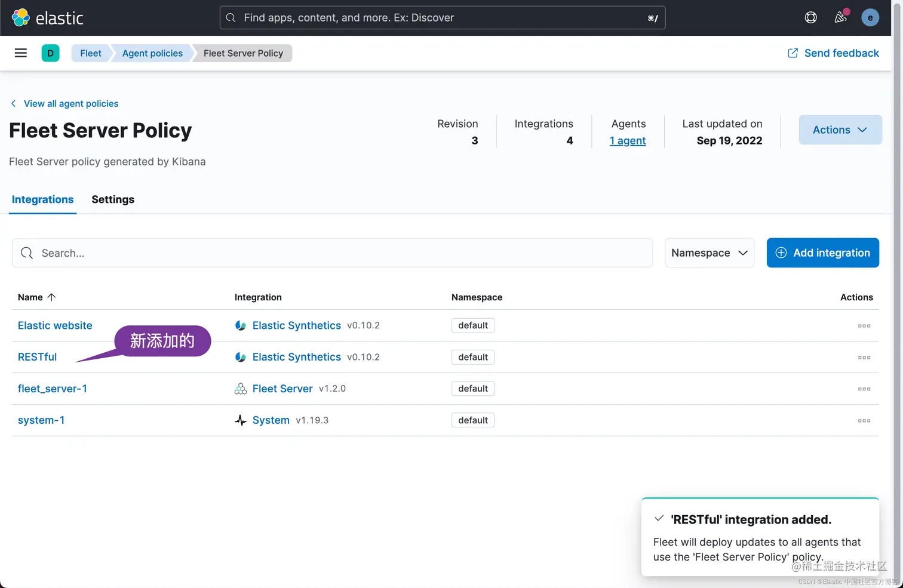903x588 pixels.
Task: Sort by Name column arrow
Action: click(x=51, y=297)
